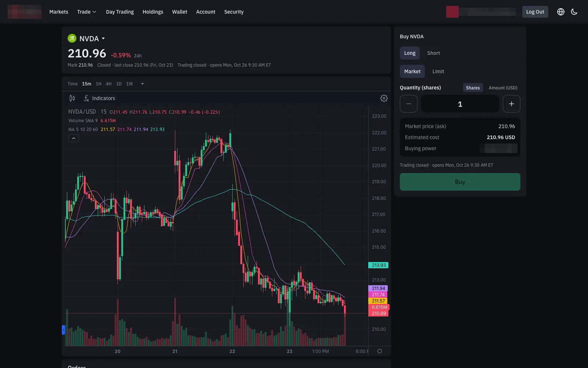Open the chart type candlestick icon
Screen dimensions: 588x368
pyautogui.click(x=72, y=98)
